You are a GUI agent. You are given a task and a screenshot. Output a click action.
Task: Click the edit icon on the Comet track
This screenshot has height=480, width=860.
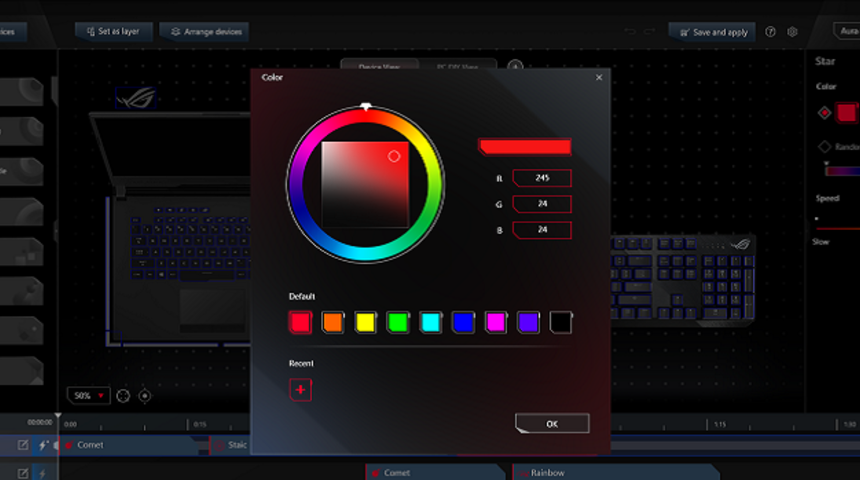[x=23, y=445]
